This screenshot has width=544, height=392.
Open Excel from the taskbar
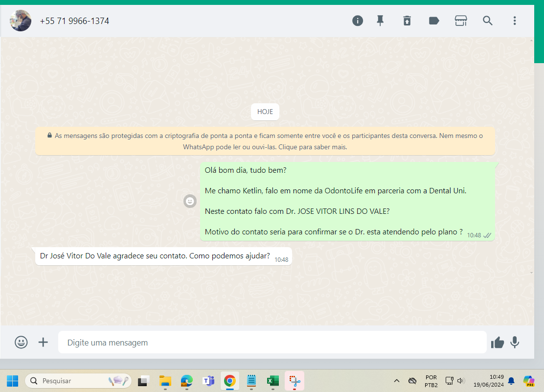(x=273, y=381)
